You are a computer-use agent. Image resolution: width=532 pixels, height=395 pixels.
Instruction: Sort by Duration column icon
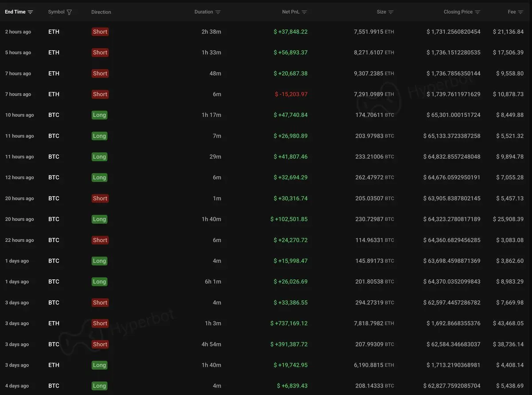218,12
